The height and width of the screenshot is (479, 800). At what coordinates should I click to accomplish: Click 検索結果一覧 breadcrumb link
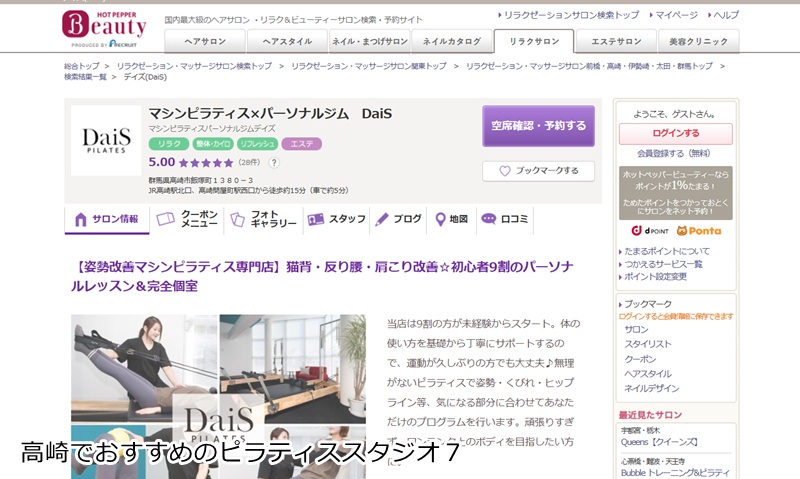point(85,77)
